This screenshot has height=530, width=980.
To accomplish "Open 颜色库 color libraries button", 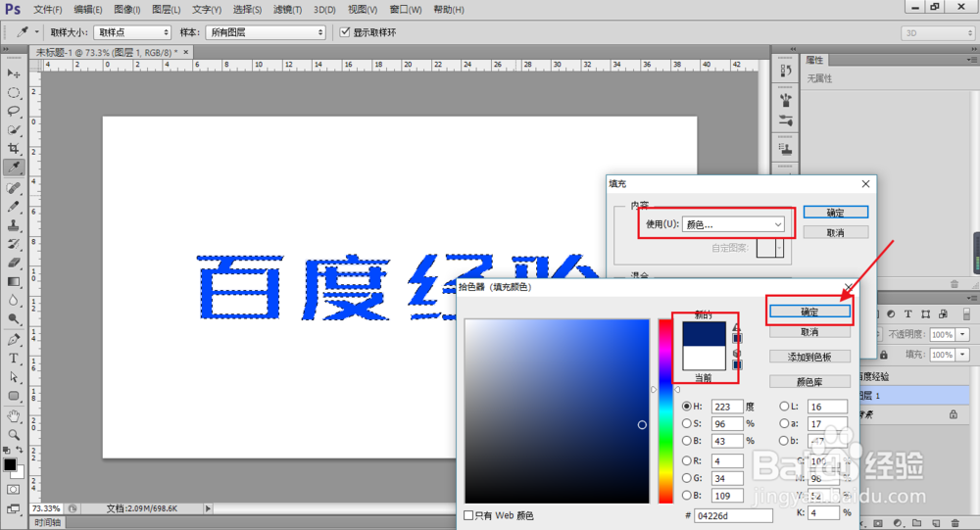I will point(809,381).
